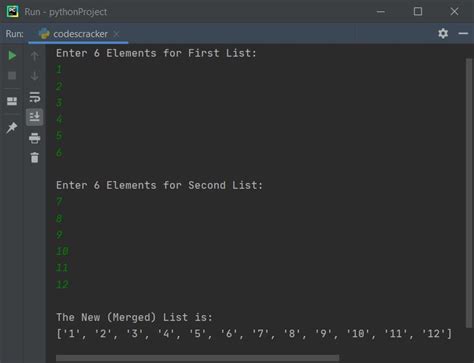Click the input value 7
This screenshot has width=474, height=363.
pyautogui.click(x=59, y=202)
